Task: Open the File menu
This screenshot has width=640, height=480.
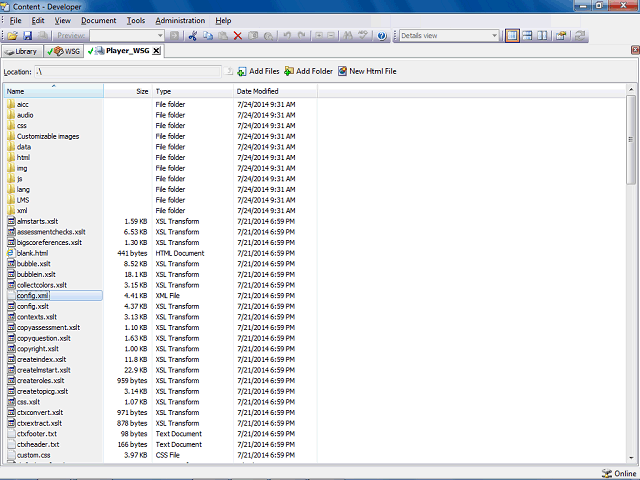Action: 16,21
